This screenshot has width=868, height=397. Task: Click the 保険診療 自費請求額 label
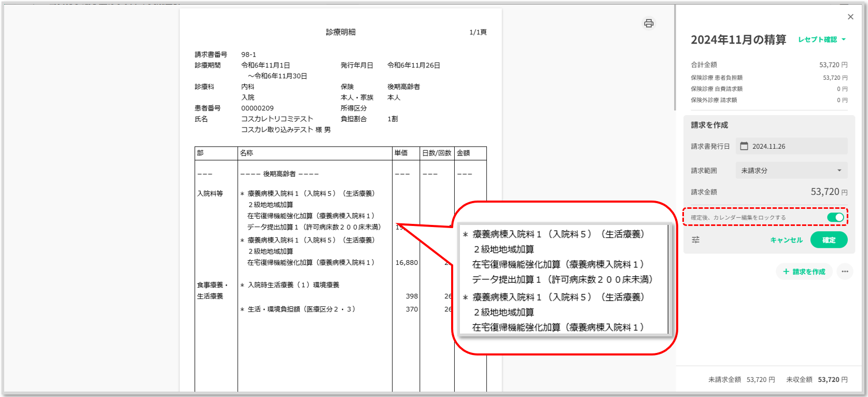717,89
